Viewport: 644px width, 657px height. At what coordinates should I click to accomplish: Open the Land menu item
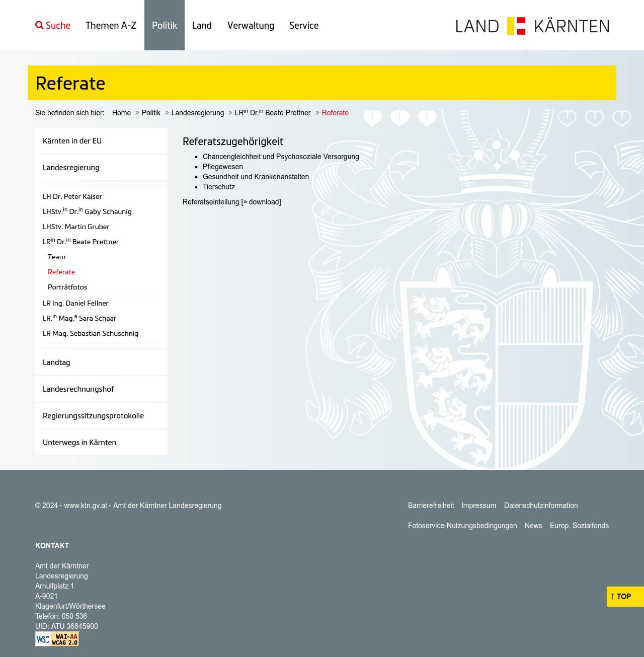[202, 25]
